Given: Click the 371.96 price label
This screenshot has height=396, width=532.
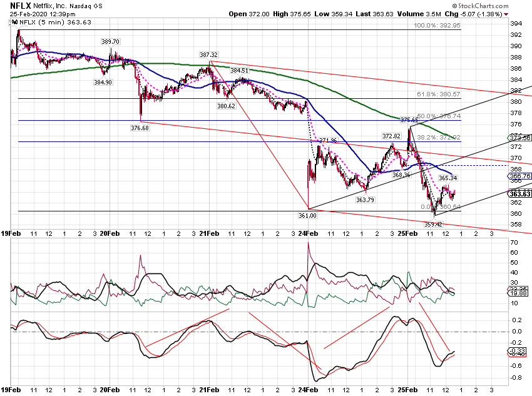Looking at the screenshot, I should tap(328, 140).
